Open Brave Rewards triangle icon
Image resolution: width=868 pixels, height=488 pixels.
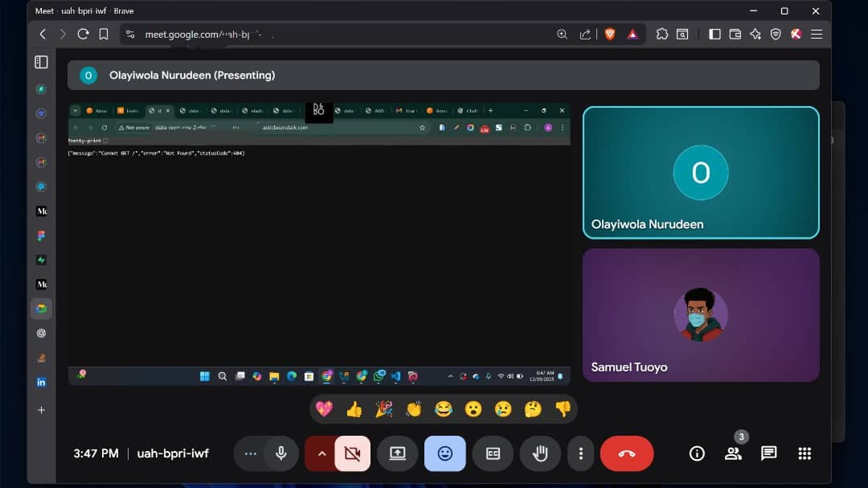633,35
